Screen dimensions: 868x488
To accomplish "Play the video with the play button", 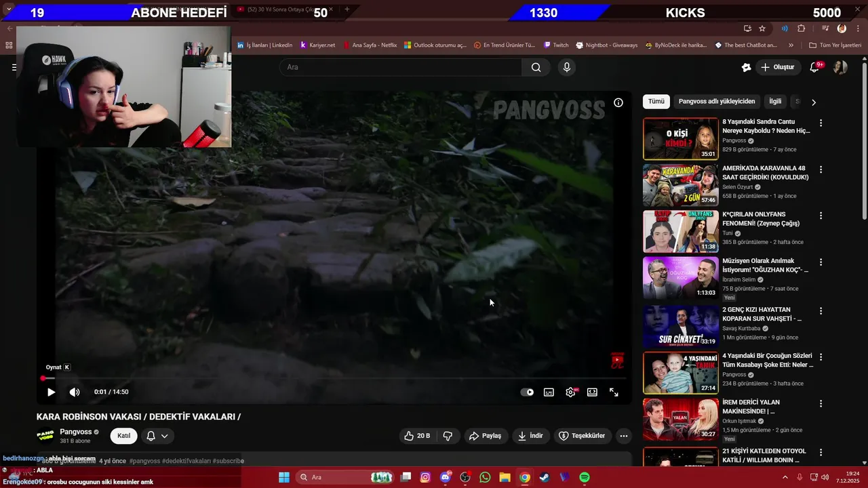I will [x=51, y=392].
